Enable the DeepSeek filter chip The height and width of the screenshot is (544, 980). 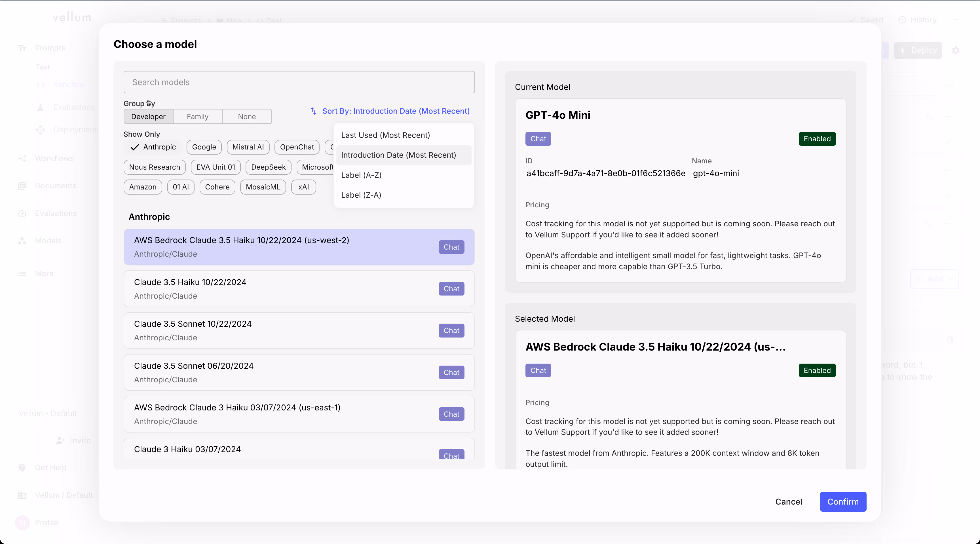pyautogui.click(x=268, y=167)
